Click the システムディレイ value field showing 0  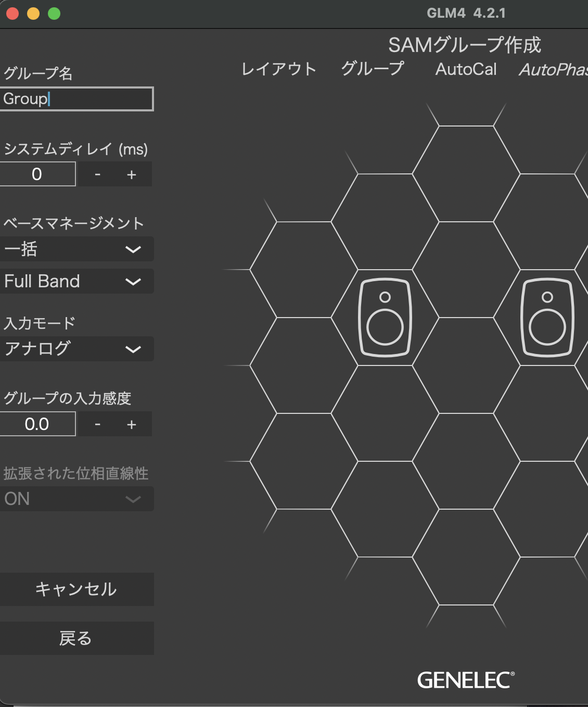point(37,174)
